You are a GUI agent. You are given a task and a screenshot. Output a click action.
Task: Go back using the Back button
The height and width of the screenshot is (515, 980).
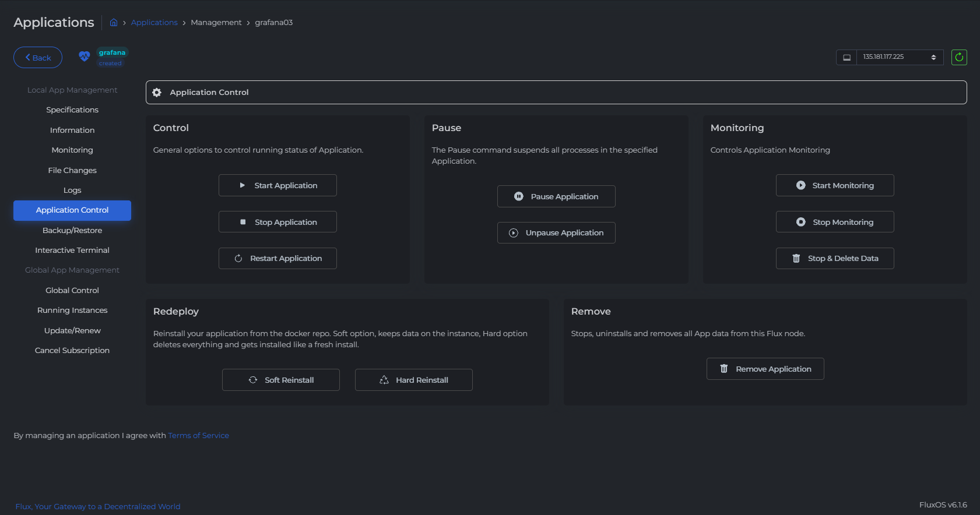point(38,58)
